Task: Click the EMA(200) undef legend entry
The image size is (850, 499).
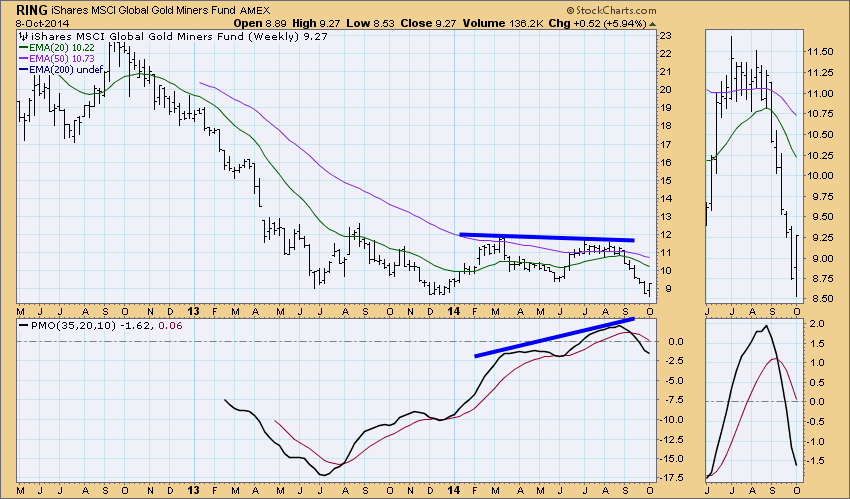Action: click(x=61, y=69)
